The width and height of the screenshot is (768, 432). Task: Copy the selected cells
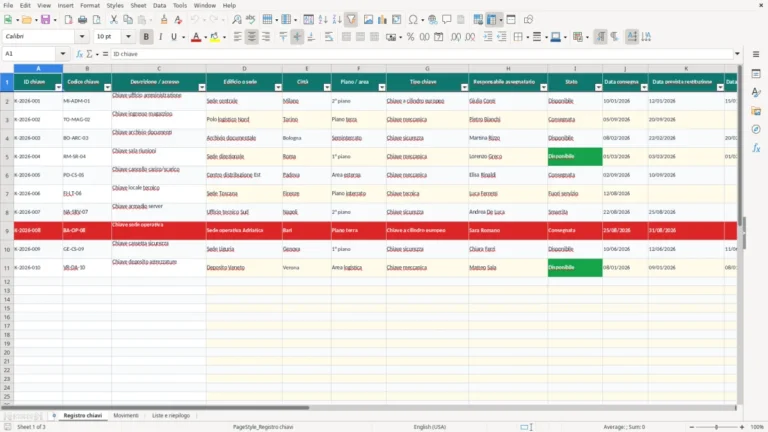pos(128,20)
